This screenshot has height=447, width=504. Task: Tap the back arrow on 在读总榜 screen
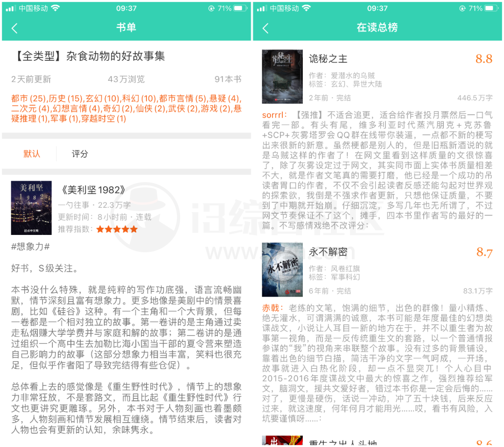coord(266,28)
